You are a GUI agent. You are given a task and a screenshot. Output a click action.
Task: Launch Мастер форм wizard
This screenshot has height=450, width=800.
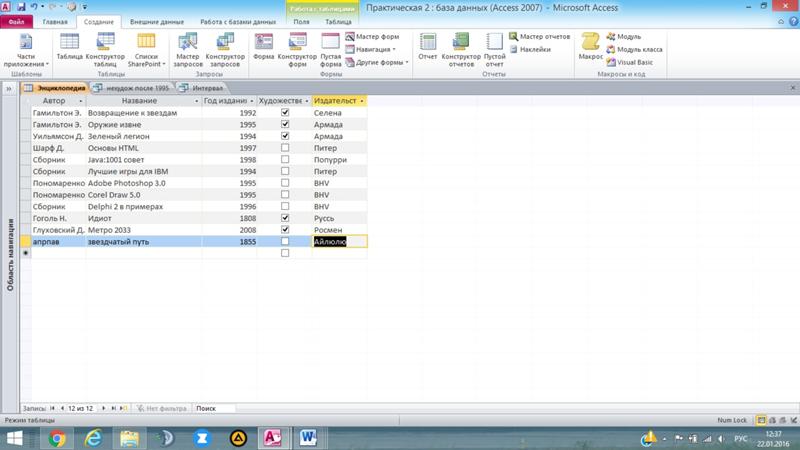coord(372,37)
